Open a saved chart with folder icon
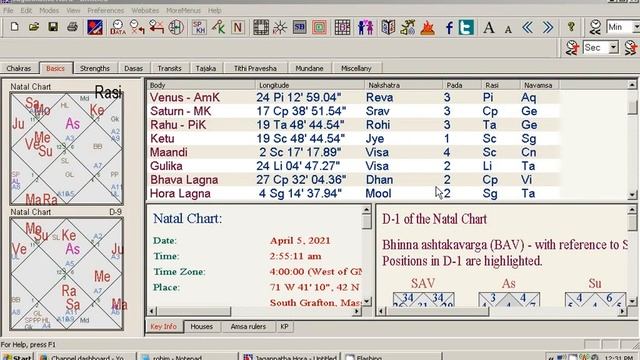This screenshot has width=640, height=360. [x=34, y=27]
